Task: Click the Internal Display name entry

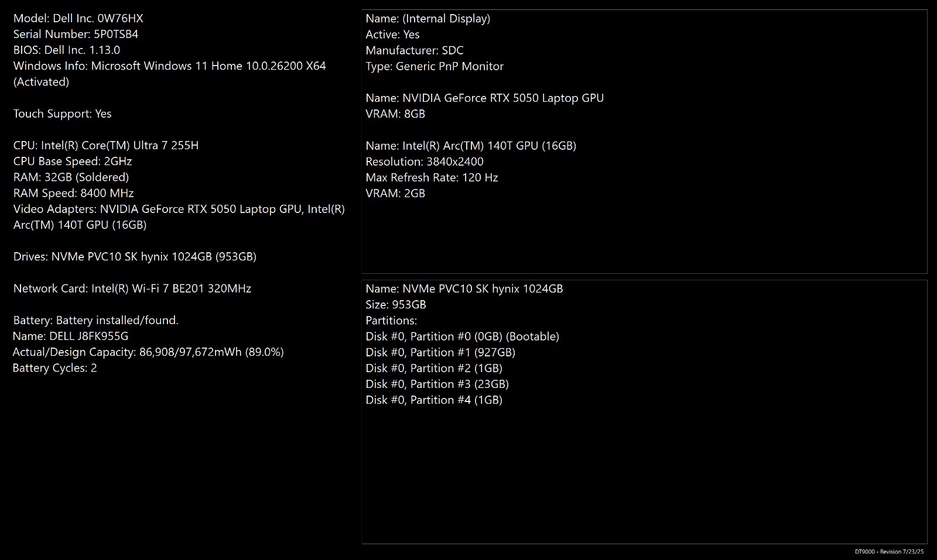Action: coord(428,18)
